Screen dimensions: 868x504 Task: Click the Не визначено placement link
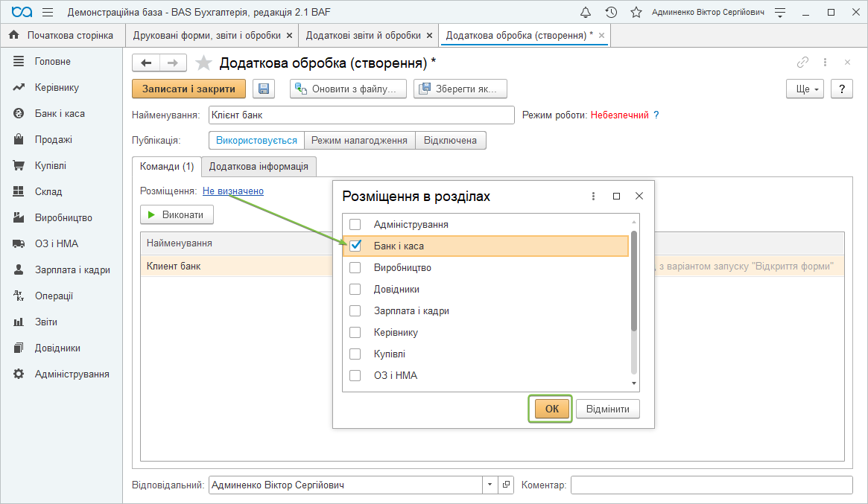[x=233, y=191]
